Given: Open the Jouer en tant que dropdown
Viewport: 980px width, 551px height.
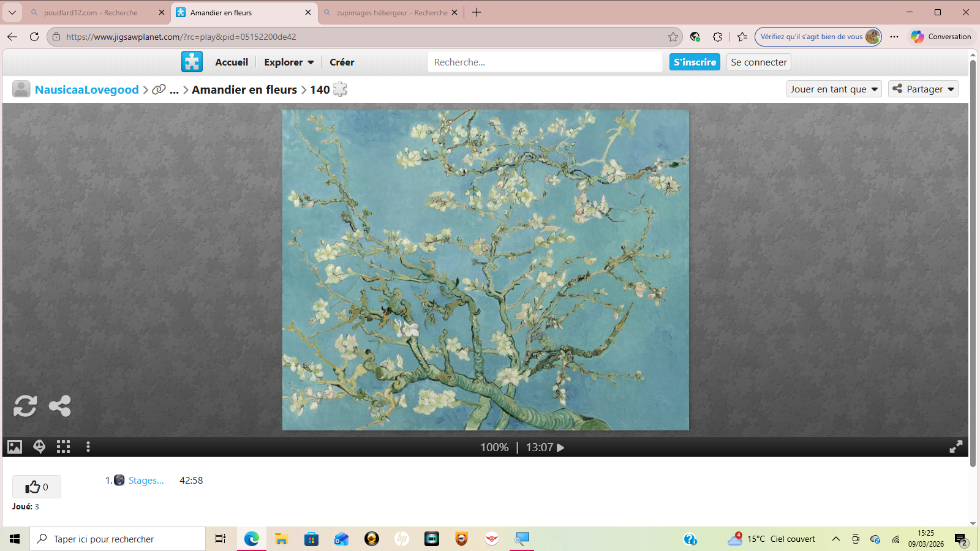Looking at the screenshot, I should 834,89.
